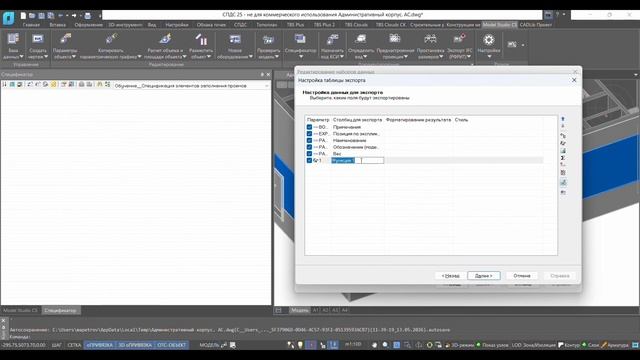Click the Форматирование результата column header
The width and height of the screenshot is (640, 360).
(x=418, y=120)
